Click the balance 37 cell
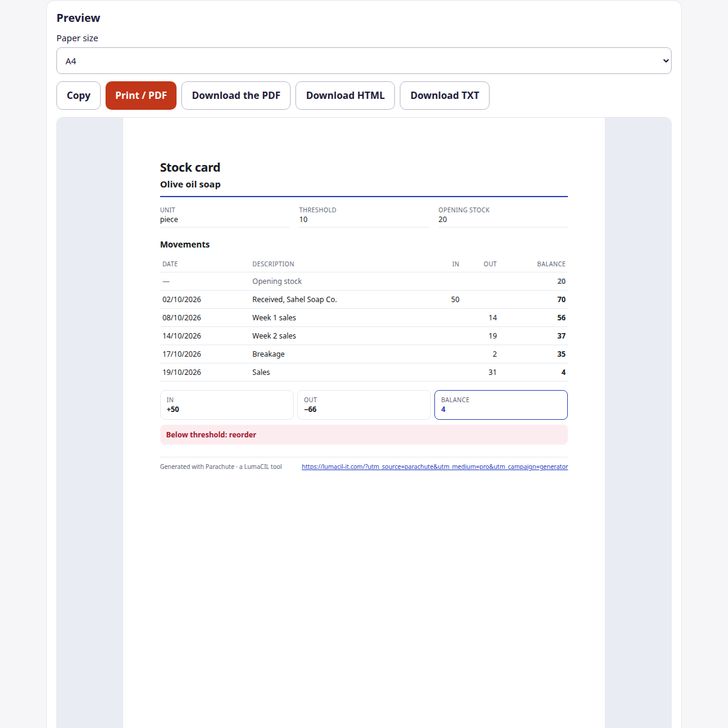728x728 pixels. [561, 336]
